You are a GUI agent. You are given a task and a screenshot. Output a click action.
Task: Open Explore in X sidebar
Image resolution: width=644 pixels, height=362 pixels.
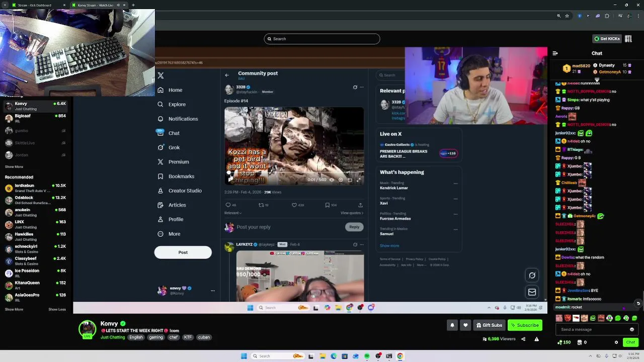coord(172,105)
